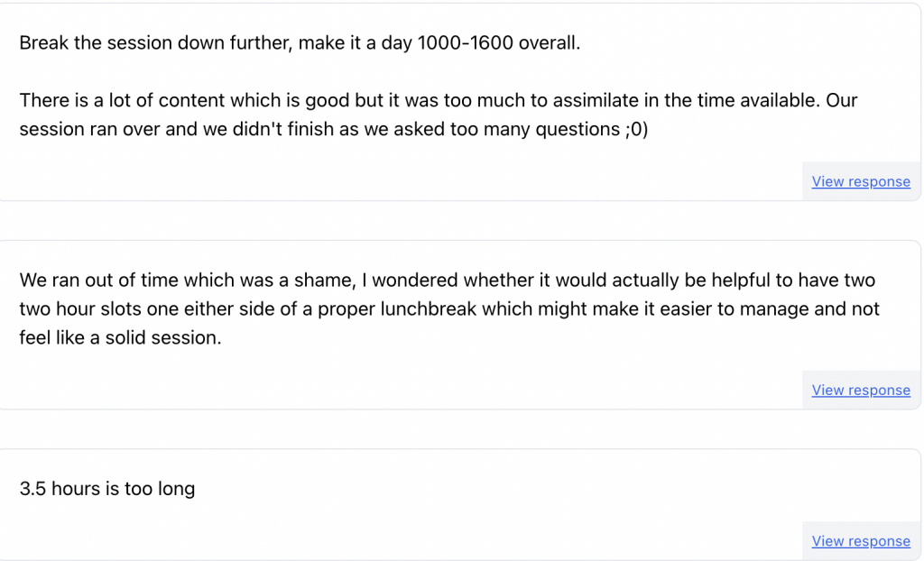924x561 pixels.
Task: Click 'feel like a solid session.' line
Action: (120, 337)
